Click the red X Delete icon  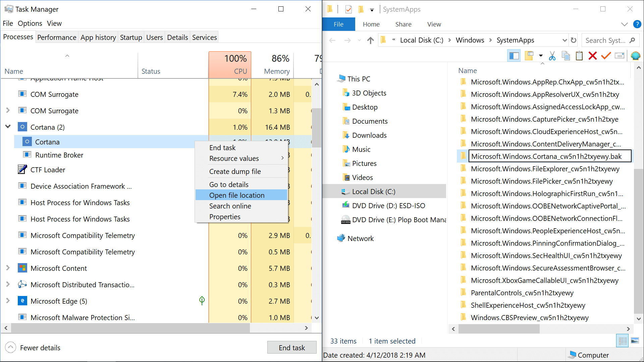pyautogui.click(x=593, y=56)
